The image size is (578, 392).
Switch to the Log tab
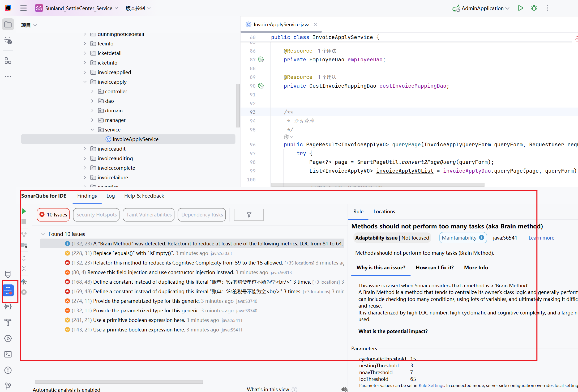(x=110, y=196)
